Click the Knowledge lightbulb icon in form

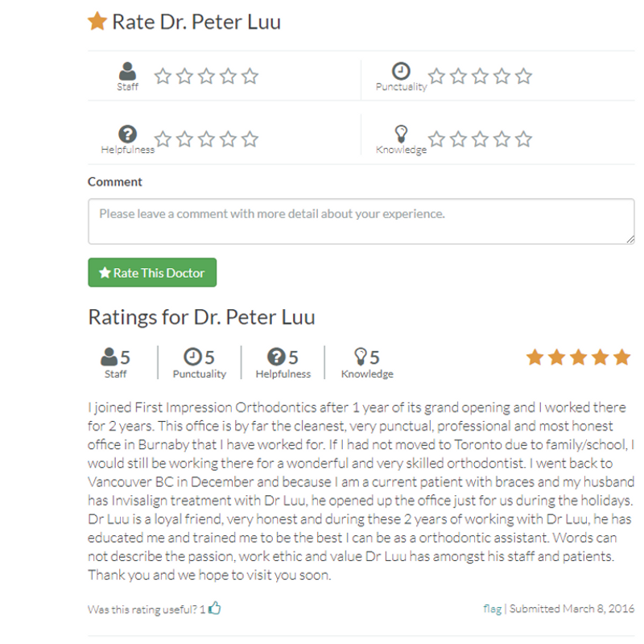click(401, 134)
